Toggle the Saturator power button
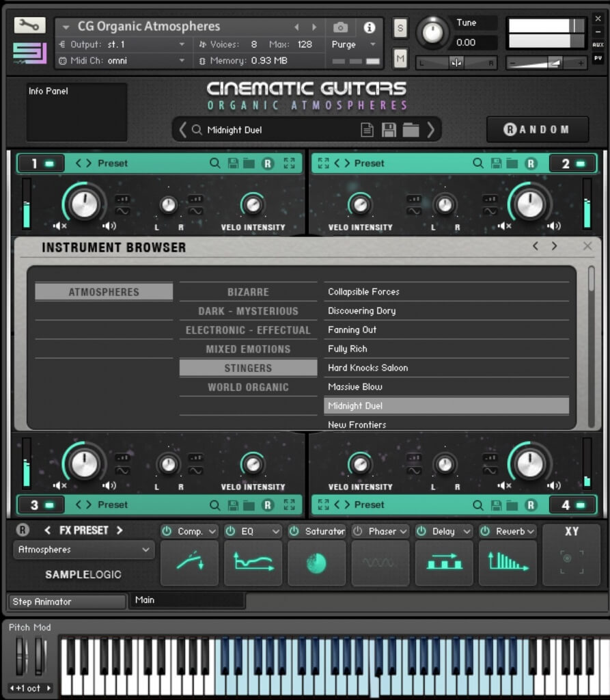Screen dimensions: 610x700 point(294,531)
